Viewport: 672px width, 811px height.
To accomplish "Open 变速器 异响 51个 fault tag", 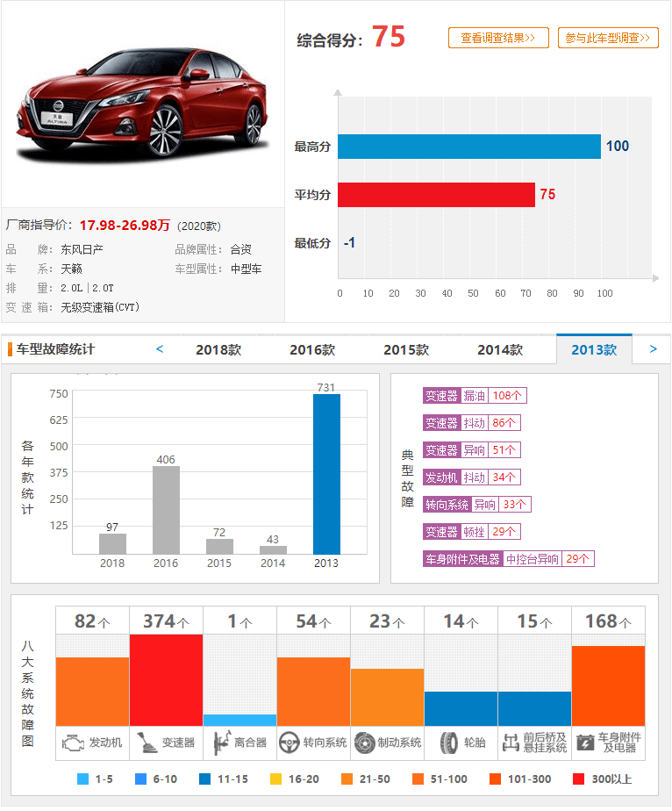I will [471, 450].
